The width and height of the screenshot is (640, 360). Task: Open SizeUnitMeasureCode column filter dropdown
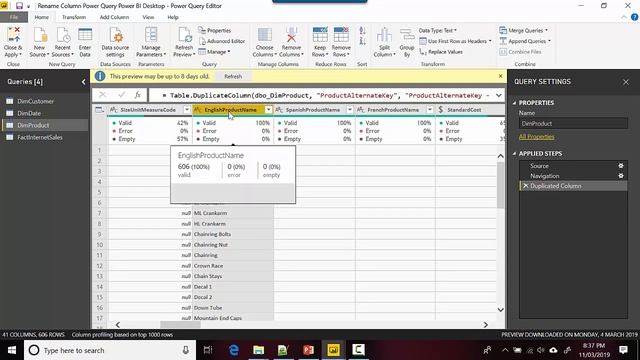187,110
